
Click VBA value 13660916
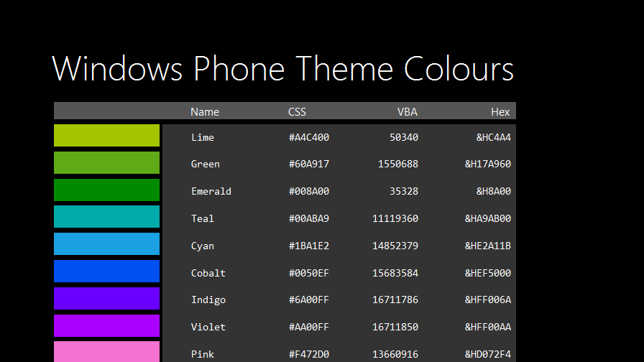tap(395, 354)
